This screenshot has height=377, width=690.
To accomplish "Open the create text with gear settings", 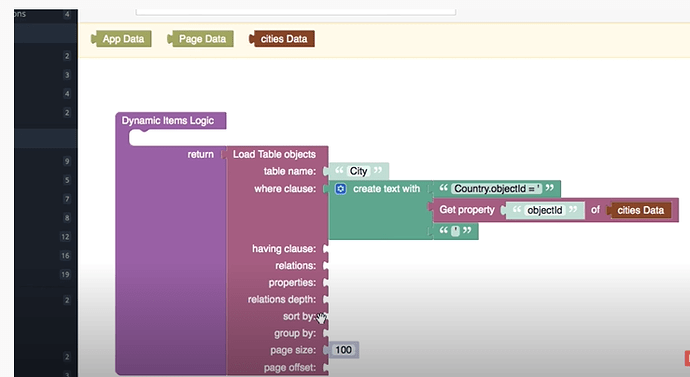I will (341, 189).
